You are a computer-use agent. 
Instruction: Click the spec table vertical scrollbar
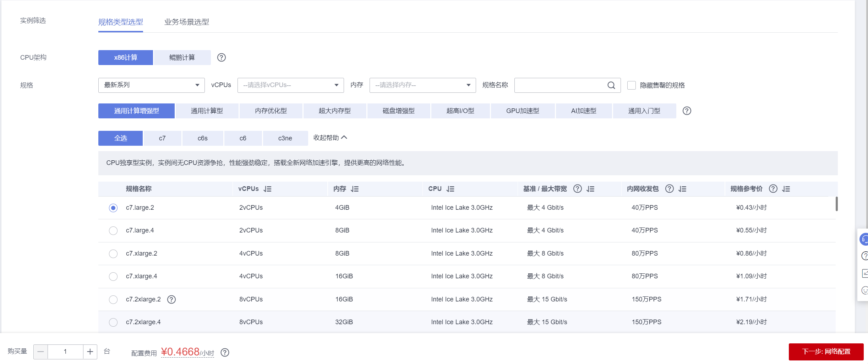pyautogui.click(x=837, y=204)
